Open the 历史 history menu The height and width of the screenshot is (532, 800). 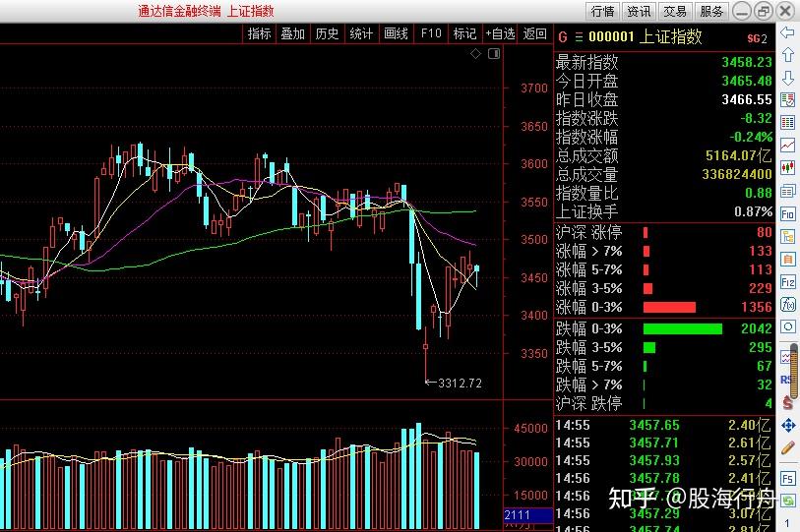[x=327, y=33]
